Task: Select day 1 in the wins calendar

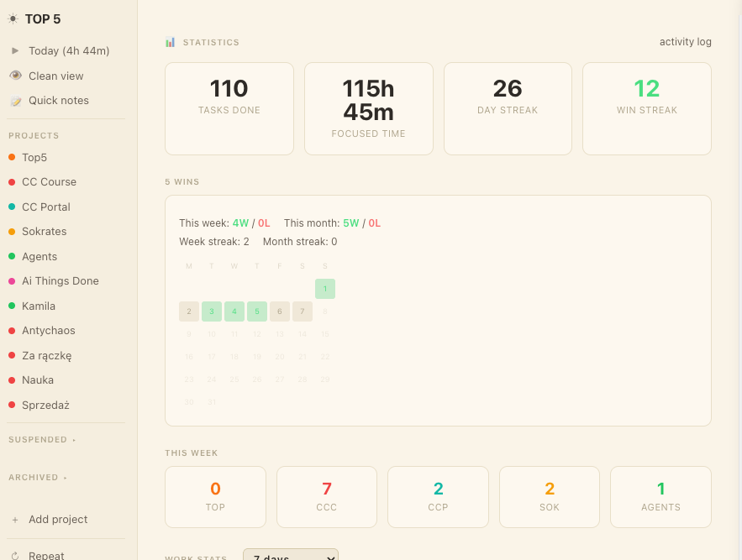Action: [x=325, y=289]
